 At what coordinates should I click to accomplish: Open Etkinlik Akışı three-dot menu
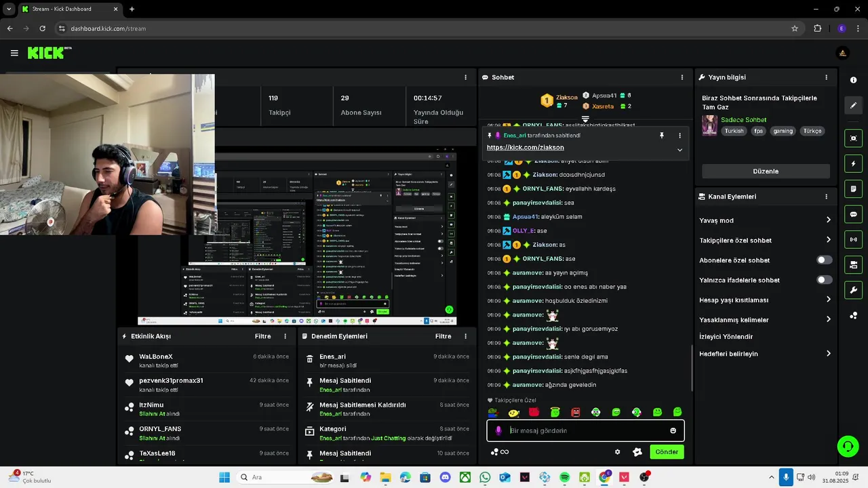point(285,336)
